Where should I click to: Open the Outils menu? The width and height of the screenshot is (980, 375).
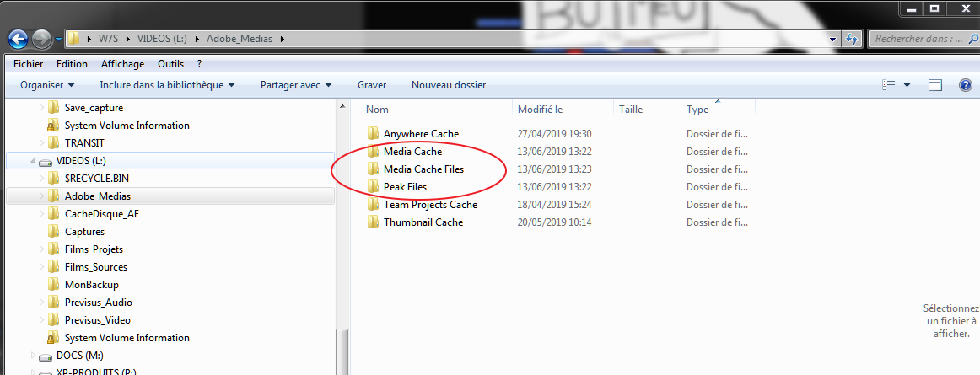170,64
